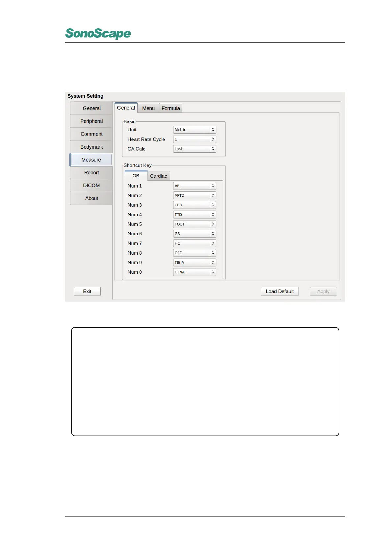Viewport: 392px width, 554px height.
Task: Open the General settings category
Action: 91,108
